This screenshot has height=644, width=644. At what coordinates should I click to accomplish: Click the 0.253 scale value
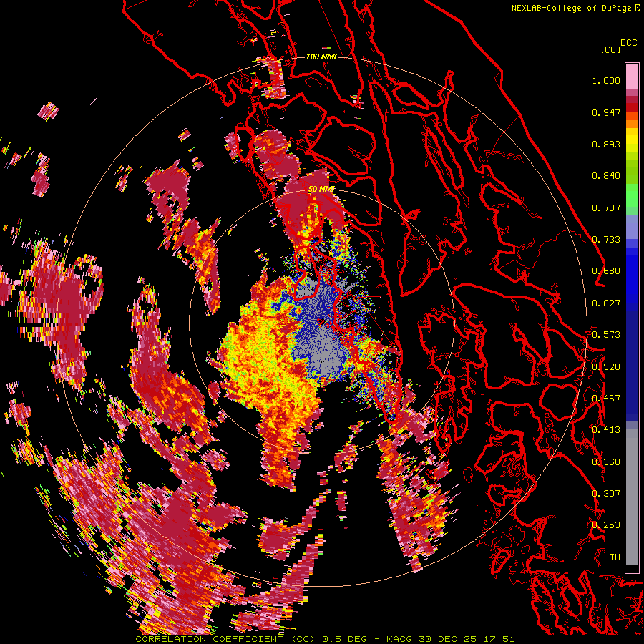[607, 525]
